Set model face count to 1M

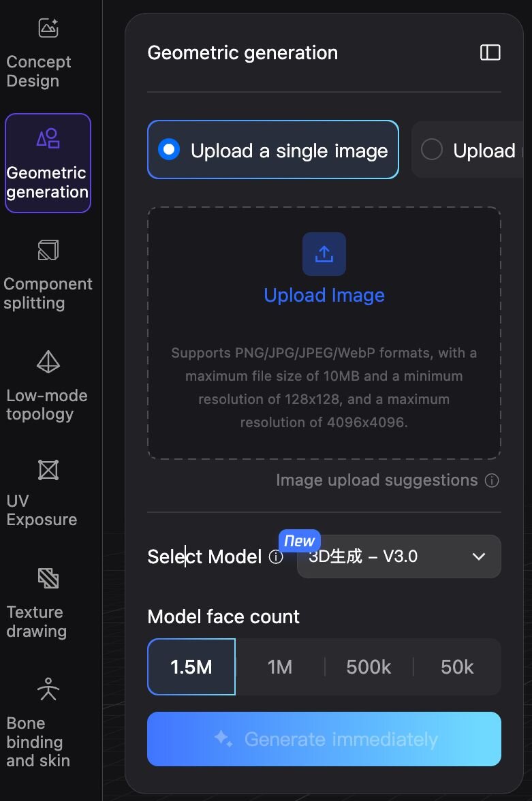pyautogui.click(x=280, y=667)
